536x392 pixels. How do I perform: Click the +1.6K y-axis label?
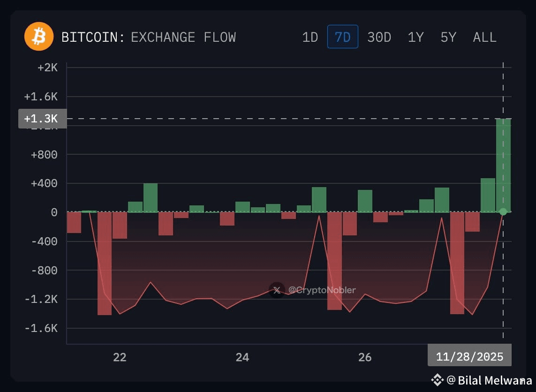(41, 97)
